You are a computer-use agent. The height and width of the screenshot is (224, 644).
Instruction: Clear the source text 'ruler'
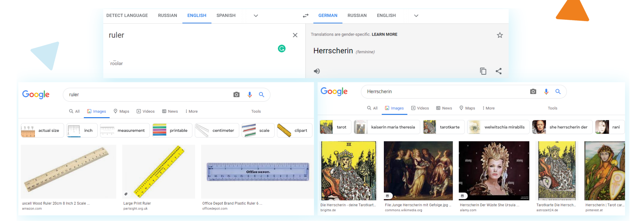coord(295,35)
